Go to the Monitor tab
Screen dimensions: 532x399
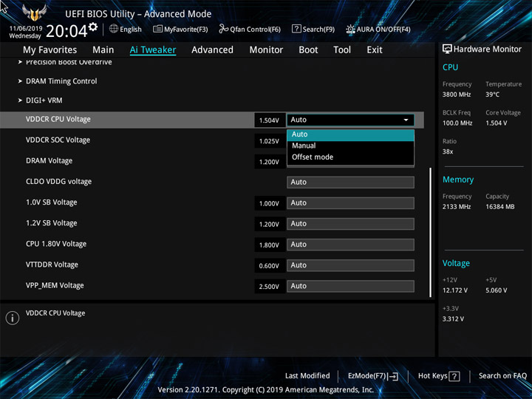pos(266,50)
